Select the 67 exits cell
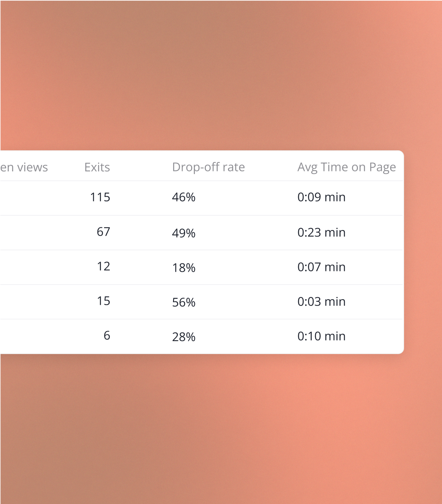Viewport: 442px width, 504px height. point(103,232)
